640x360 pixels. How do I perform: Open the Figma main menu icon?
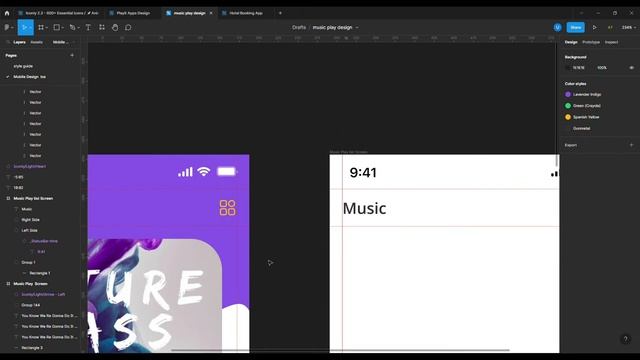pyautogui.click(x=7, y=27)
